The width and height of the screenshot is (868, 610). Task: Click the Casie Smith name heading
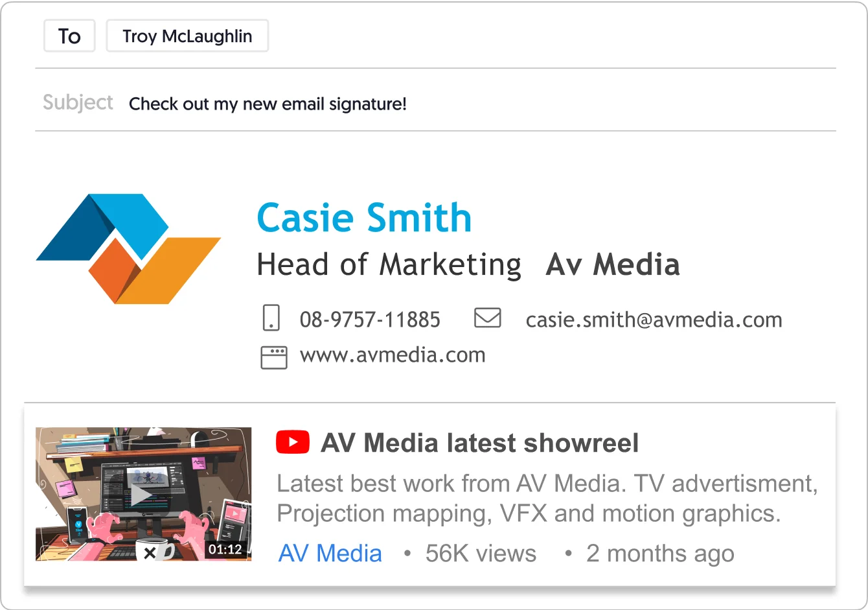point(364,218)
